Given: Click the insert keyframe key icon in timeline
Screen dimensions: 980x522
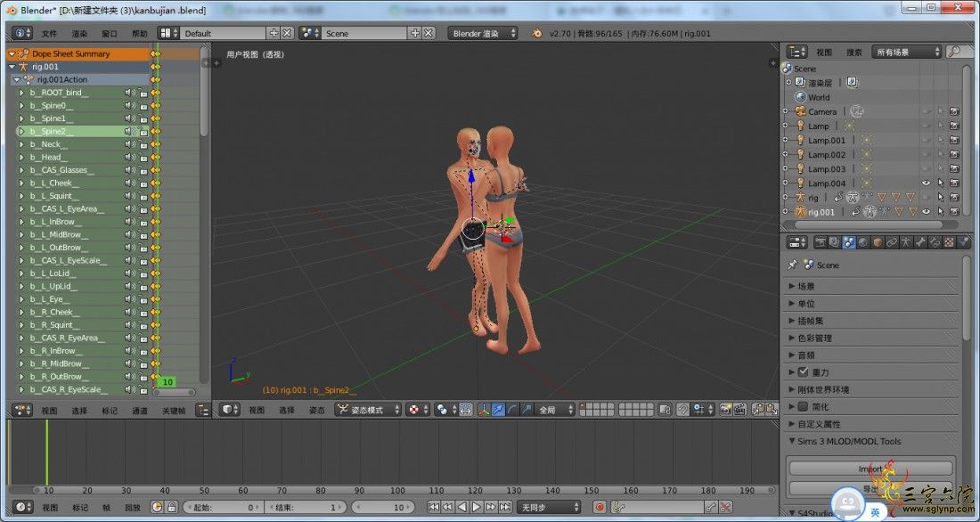Looking at the screenshot, I should pyautogui.click(x=711, y=507).
